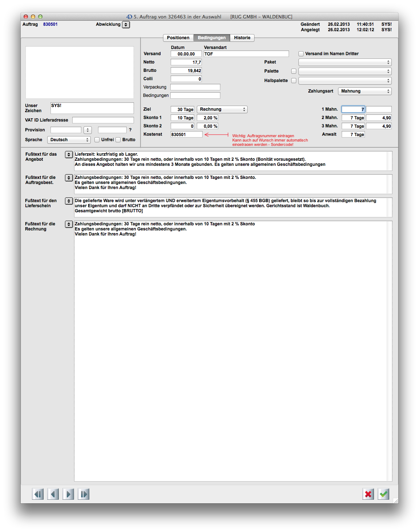Viewport: 419px width, 532px height.
Task: Go to the first record arrow
Action: point(38,494)
